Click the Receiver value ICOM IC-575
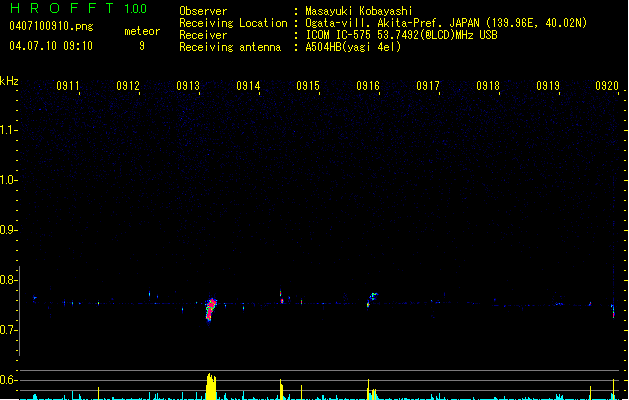The width and height of the screenshot is (629, 400). tap(339, 35)
